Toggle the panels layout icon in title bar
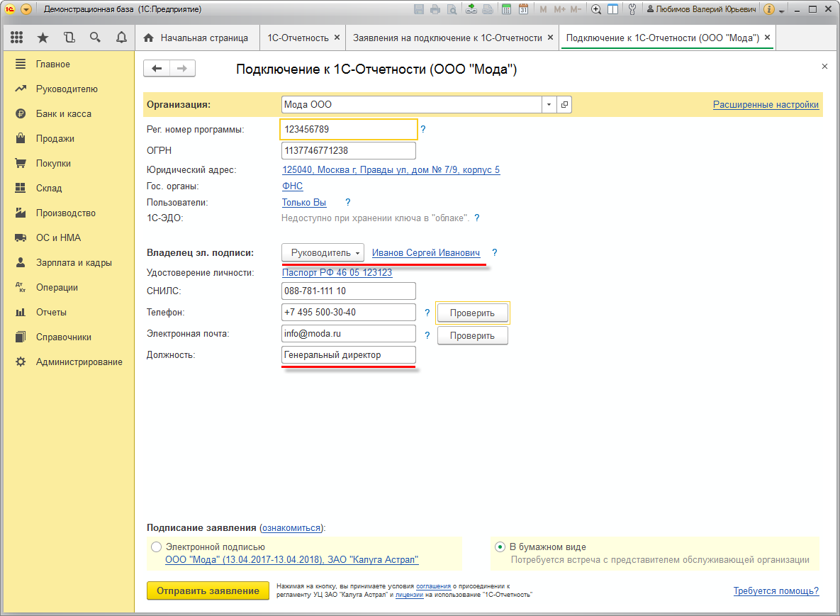The height and width of the screenshot is (616, 840). click(613, 9)
